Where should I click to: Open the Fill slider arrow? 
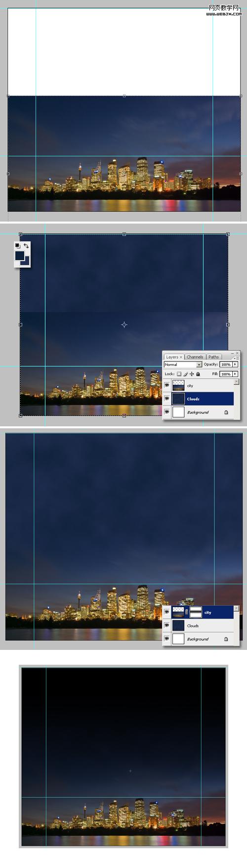pos(235,374)
